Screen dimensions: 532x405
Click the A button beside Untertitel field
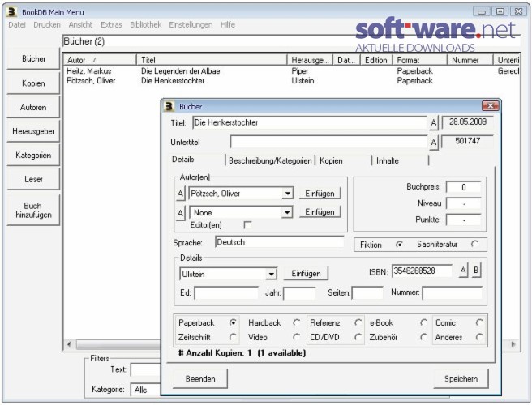(434, 142)
